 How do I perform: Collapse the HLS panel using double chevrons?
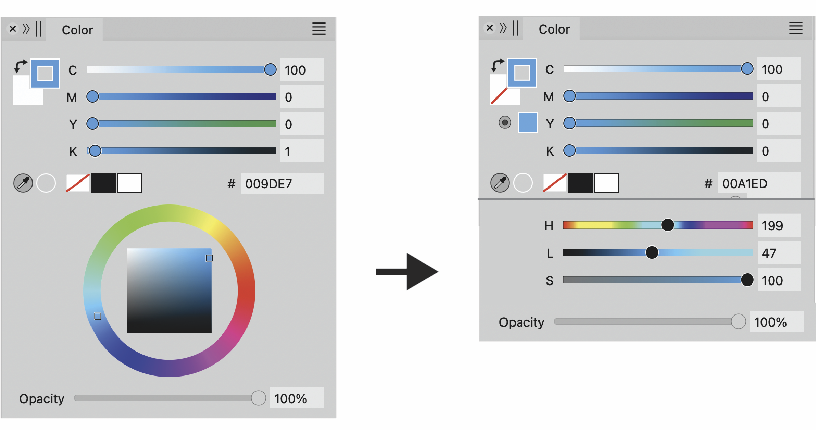[x=503, y=29]
